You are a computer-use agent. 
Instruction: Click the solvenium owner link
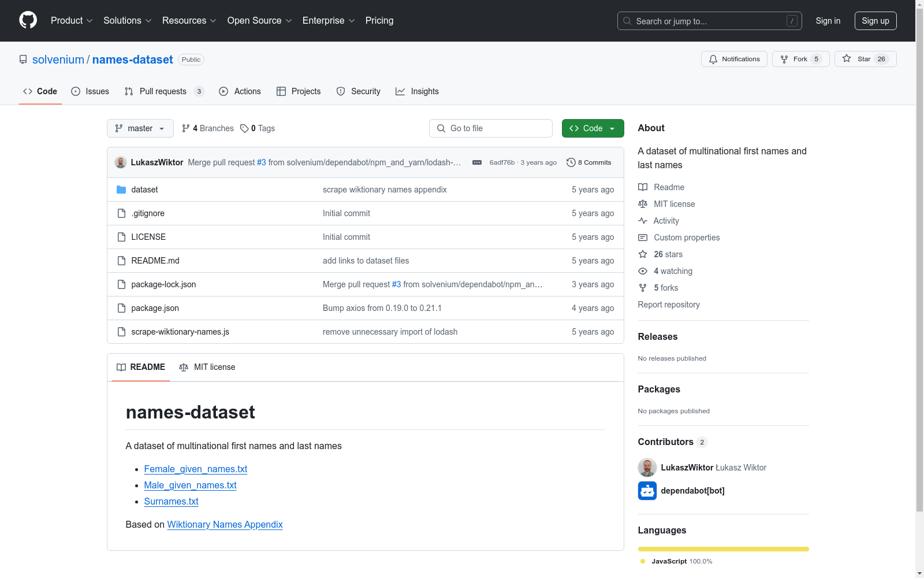click(x=58, y=60)
